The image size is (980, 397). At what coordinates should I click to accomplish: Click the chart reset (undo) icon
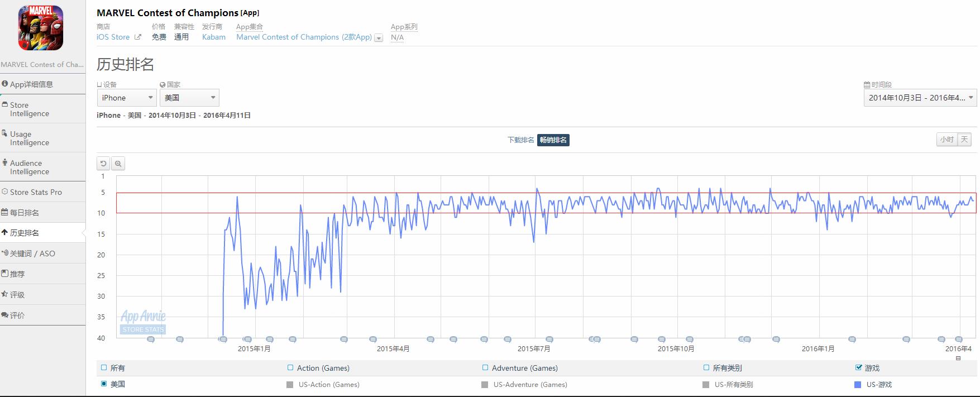point(103,164)
